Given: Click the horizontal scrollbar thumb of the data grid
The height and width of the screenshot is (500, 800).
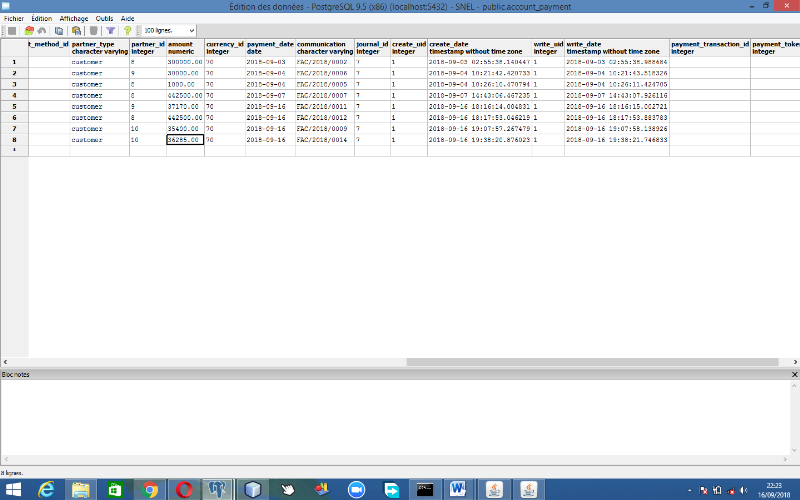Looking at the screenshot, I should pyautogui.click(x=592, y=362).
